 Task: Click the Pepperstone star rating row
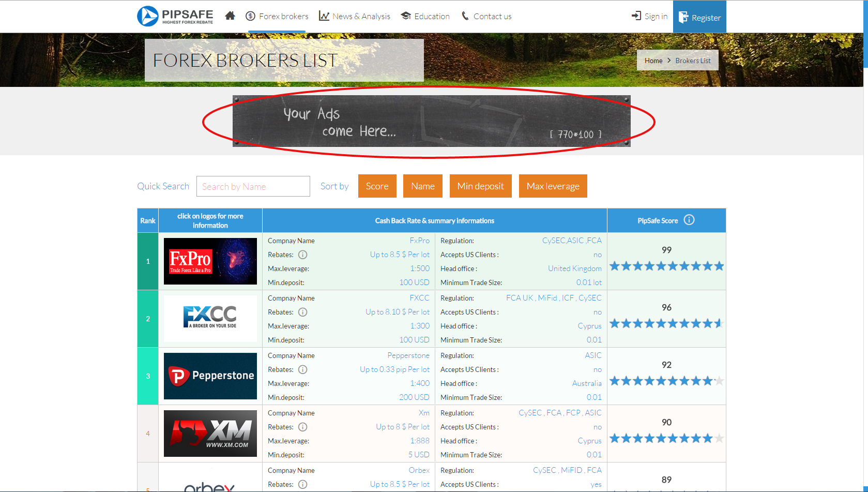(x=667, y=381)
